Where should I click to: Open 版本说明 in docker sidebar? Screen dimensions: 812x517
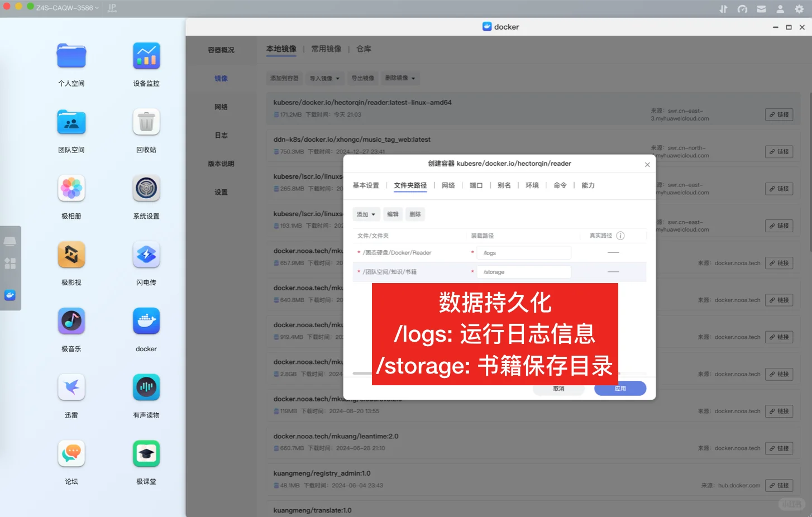[x=221, y=164]
